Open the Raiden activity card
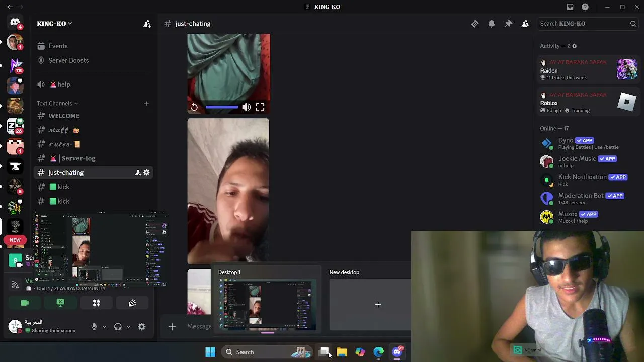This screenshot has height=362, width=644. pos(589,70)
